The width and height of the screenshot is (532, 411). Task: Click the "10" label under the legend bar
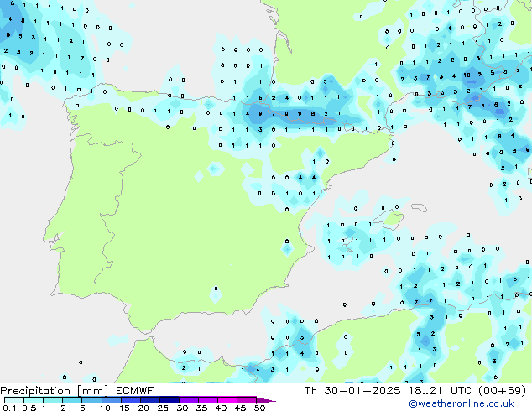(105, 408)
